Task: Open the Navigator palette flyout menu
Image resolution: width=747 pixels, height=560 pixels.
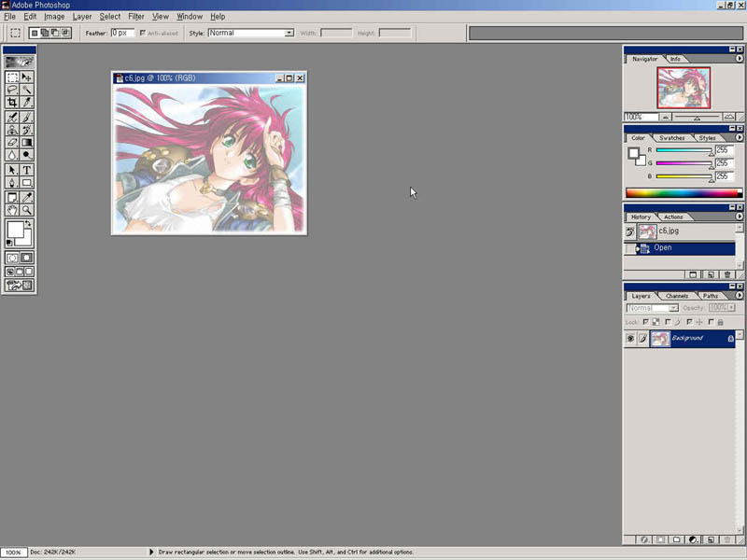Action: tap(739, 59)
